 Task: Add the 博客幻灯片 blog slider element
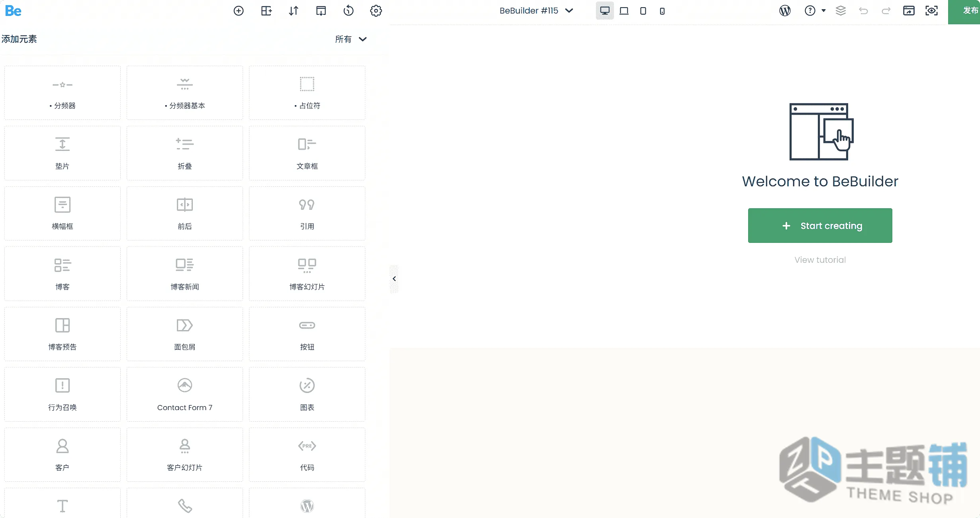(307, 274)
